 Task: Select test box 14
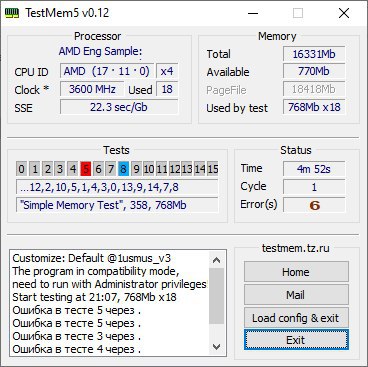pyautogui.click(x=200, y=169)
